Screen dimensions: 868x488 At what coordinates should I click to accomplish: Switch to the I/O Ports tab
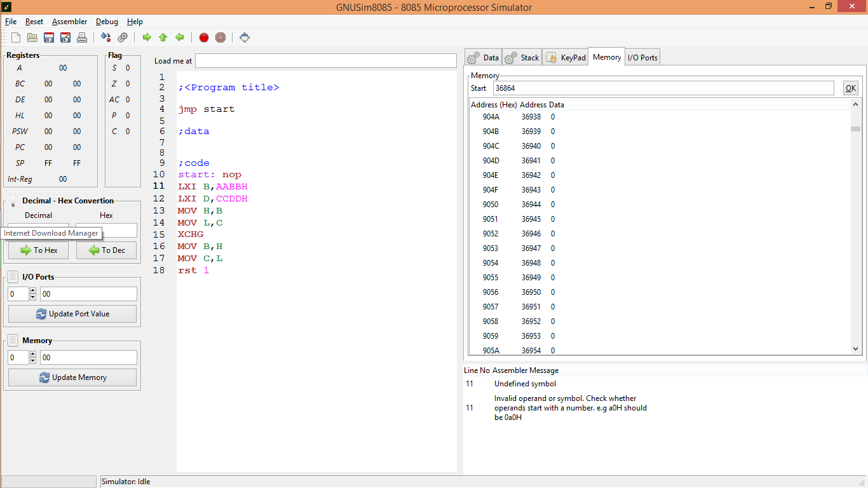tap(642, 58)
